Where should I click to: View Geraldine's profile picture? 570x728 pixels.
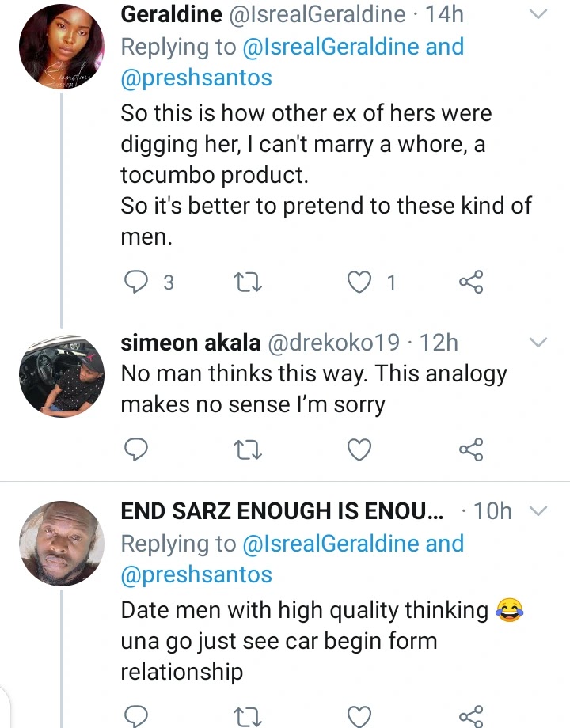coord(61,46)
